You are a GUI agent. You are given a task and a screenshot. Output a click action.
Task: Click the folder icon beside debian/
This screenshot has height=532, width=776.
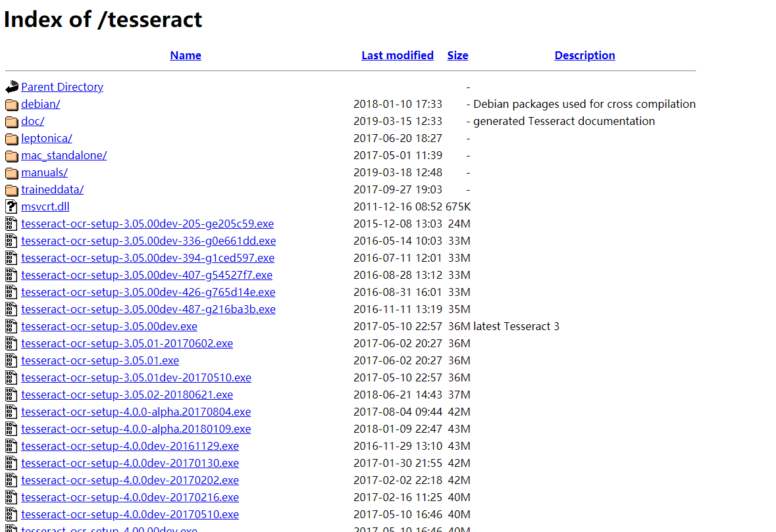click(x=12, y=105)
